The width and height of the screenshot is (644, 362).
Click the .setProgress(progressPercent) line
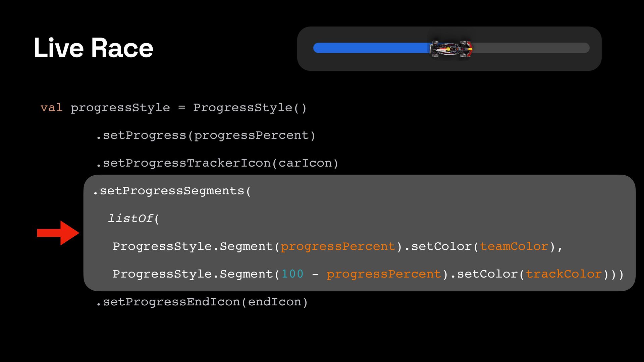[205, 135]
